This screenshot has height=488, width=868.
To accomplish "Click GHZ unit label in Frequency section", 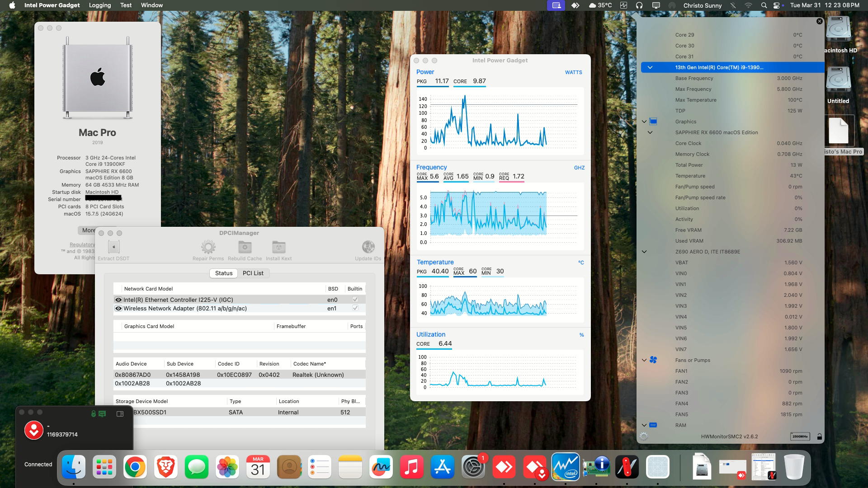I will coord(579,168).
